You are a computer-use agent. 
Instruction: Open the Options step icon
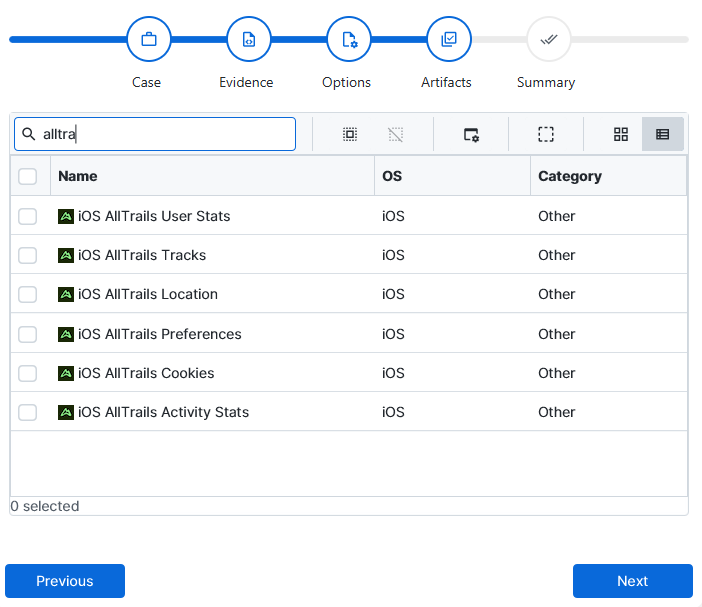click(349, 40)
